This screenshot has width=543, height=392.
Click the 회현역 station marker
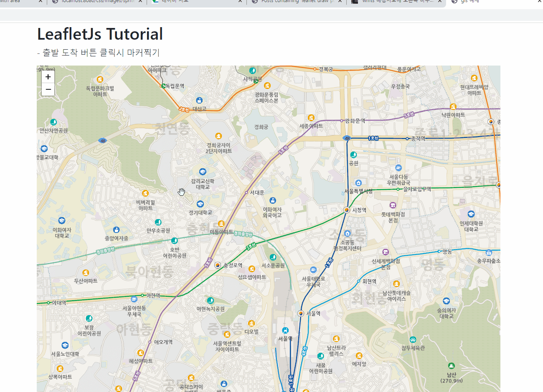coord(359,281)
